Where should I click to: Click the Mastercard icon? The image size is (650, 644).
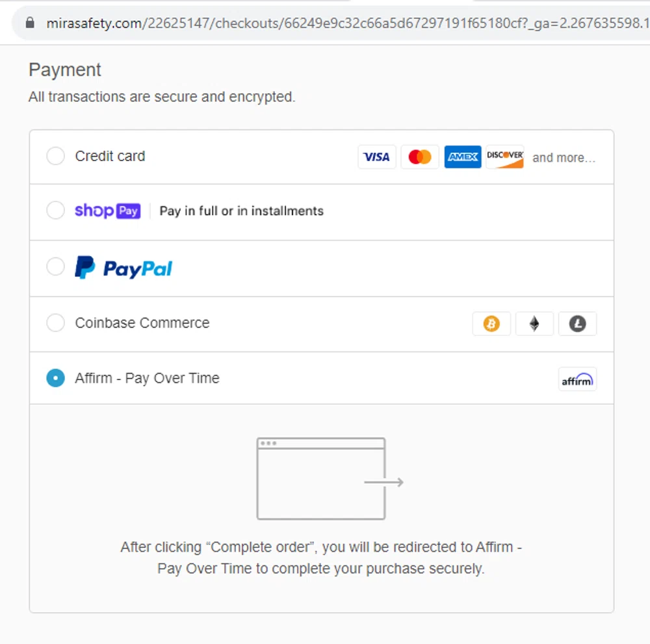[419, 157]
